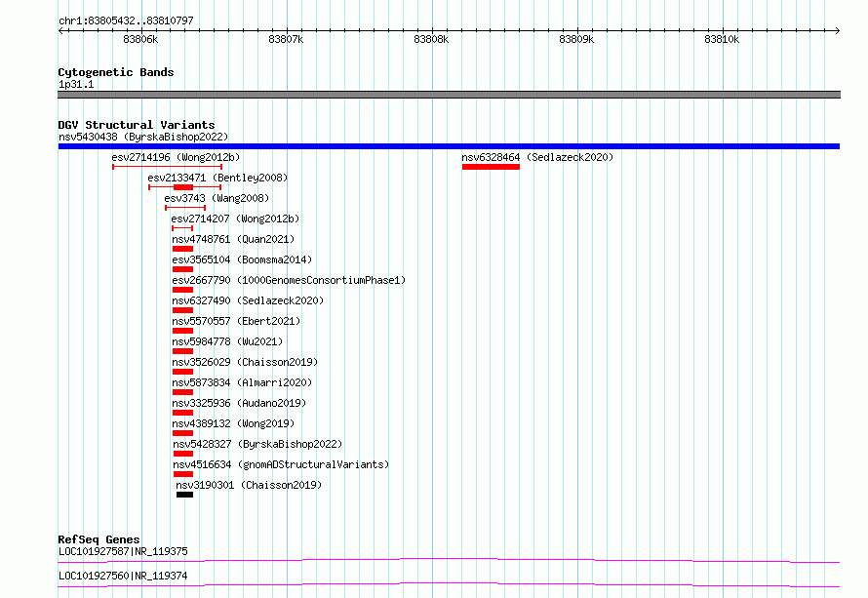Select esv2667790 (1000GenomesConsortiumPhase1) label
This screenshot has height=598, width=868.
289,280
